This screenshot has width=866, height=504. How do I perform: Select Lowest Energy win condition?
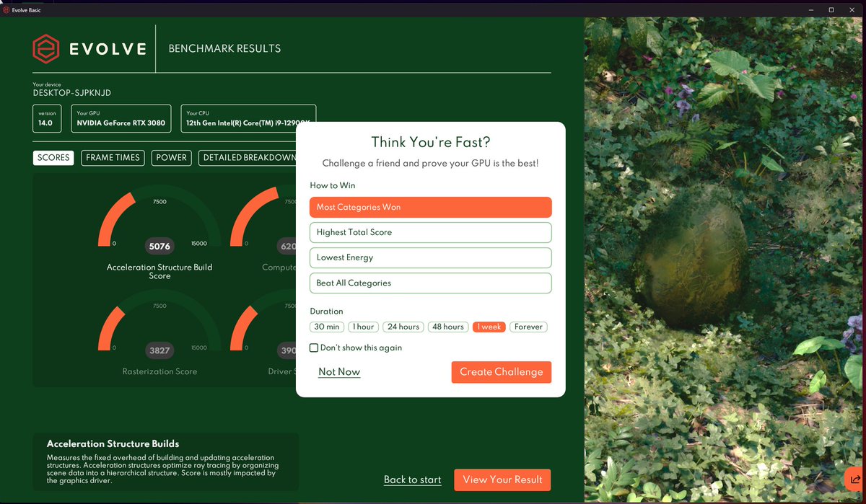point(431,257)
